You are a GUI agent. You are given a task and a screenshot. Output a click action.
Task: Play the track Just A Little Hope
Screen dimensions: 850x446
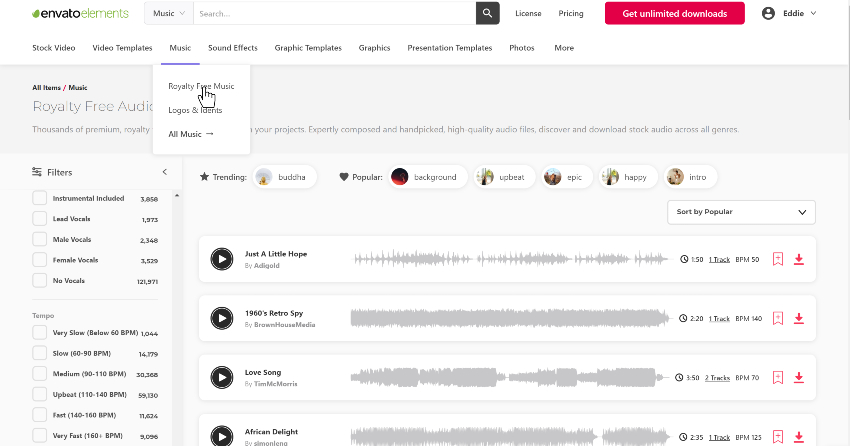(x=222, y=259)
